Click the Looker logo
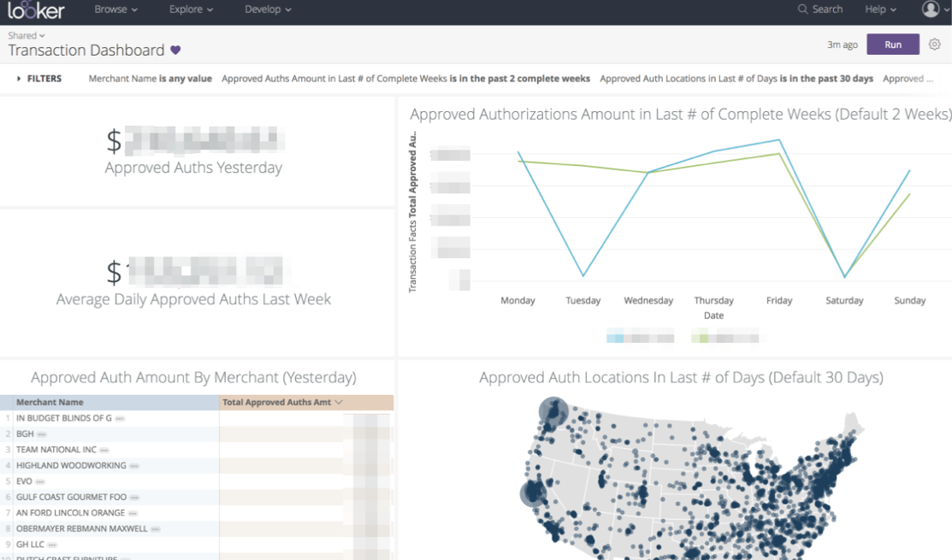This screenshot has width=952, height=560. [37, 10]
